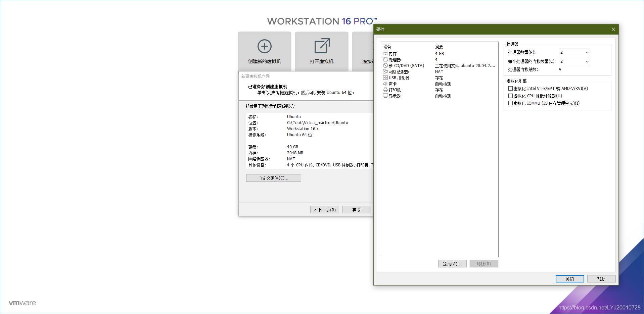Screen dimensions: 644x314
Task: Select the sound card (声卡) speaker icon
Action: point(385,84)
